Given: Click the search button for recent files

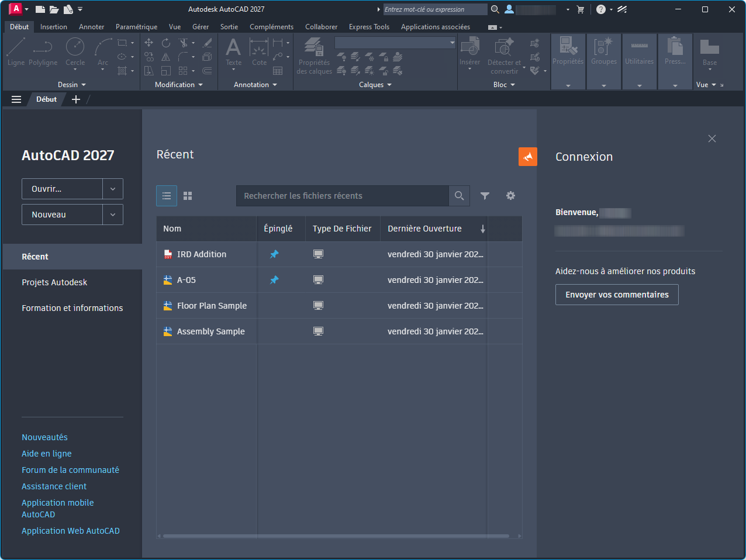Looking at the screenshot, I should pyautogui.click(x=460, y=196).
